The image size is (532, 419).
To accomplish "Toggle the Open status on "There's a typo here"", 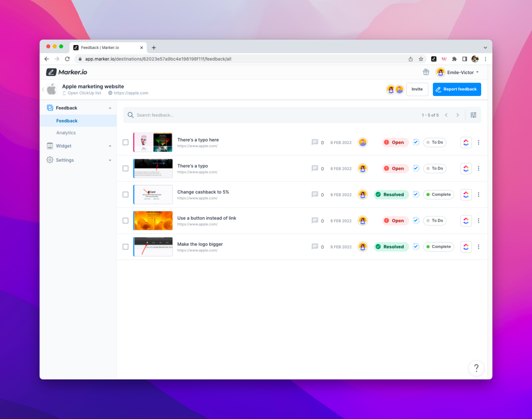I will point(395,143).
